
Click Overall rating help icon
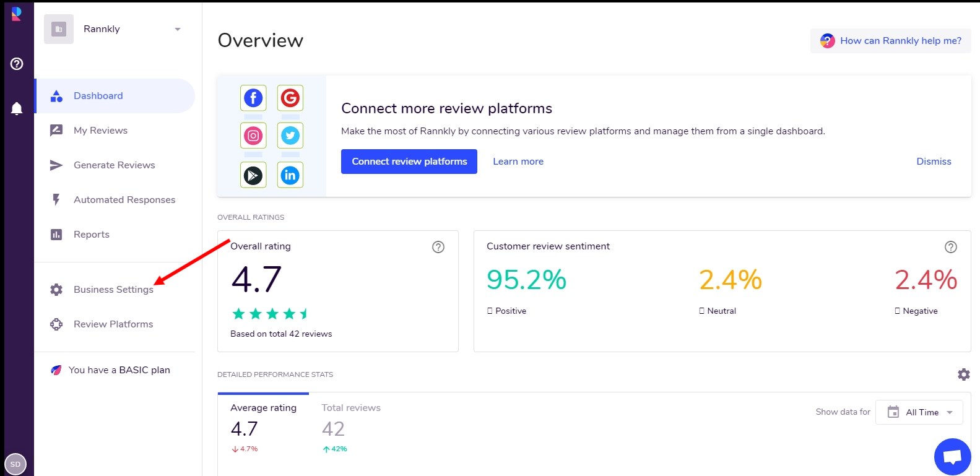click(x=438, y=247)
